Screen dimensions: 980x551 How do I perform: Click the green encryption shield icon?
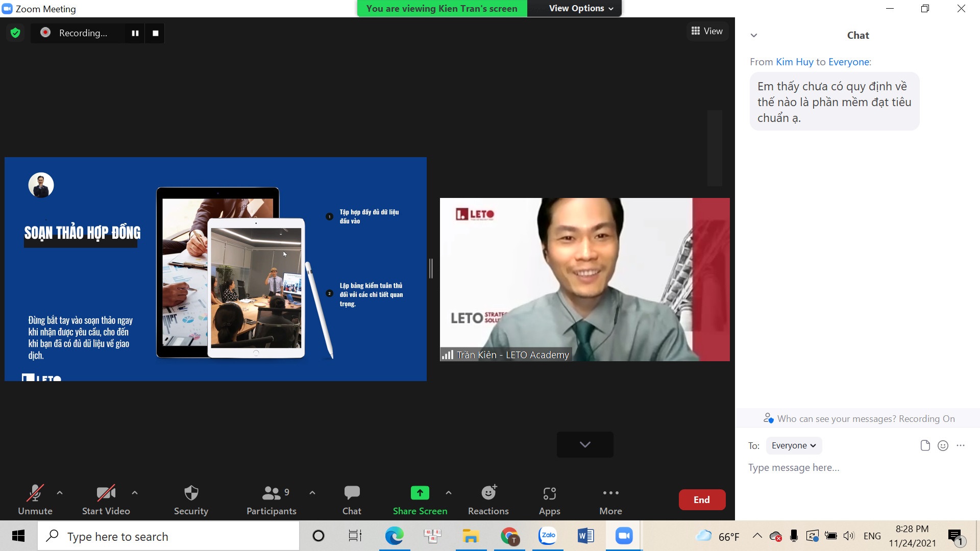(x=15, y=33)
